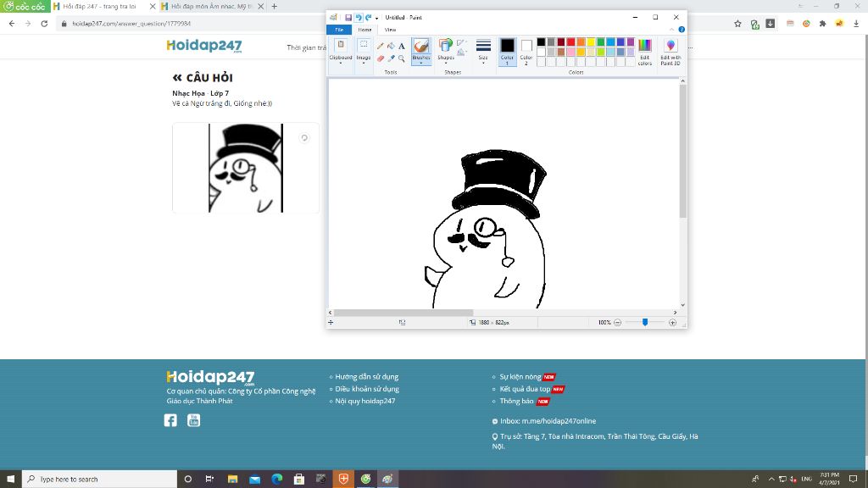Open the 'Nội quy hoidap247' footer link
Viewport: 868px width, 488px height.
(x=364, y=401)
